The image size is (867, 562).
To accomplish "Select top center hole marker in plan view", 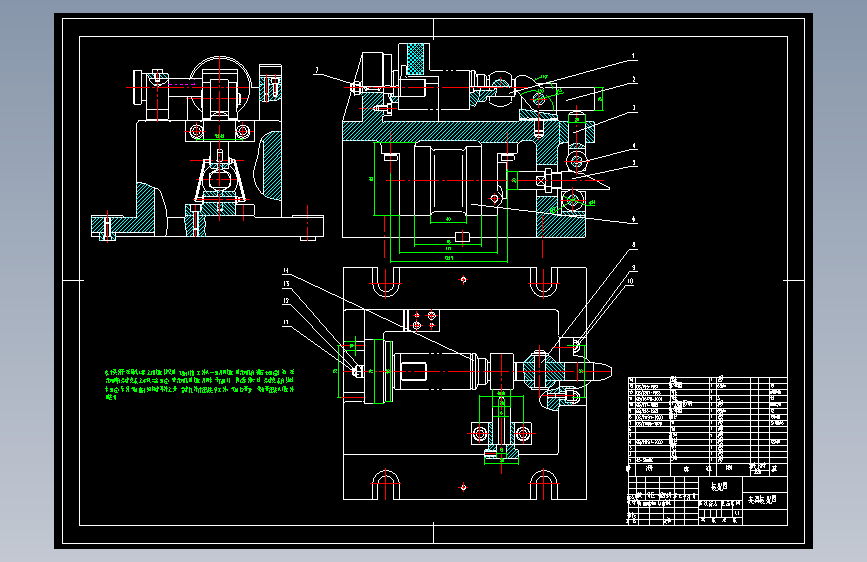I will (463, 279).
